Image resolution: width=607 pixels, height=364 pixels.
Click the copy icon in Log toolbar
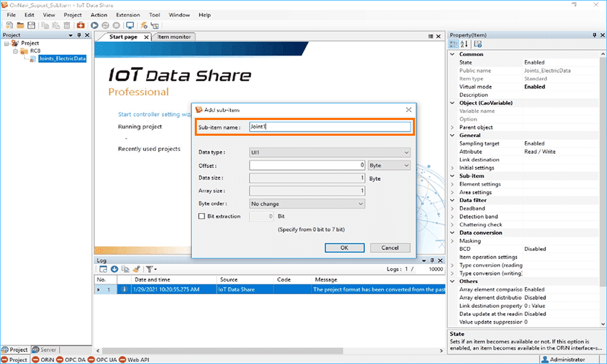point(125,269)
